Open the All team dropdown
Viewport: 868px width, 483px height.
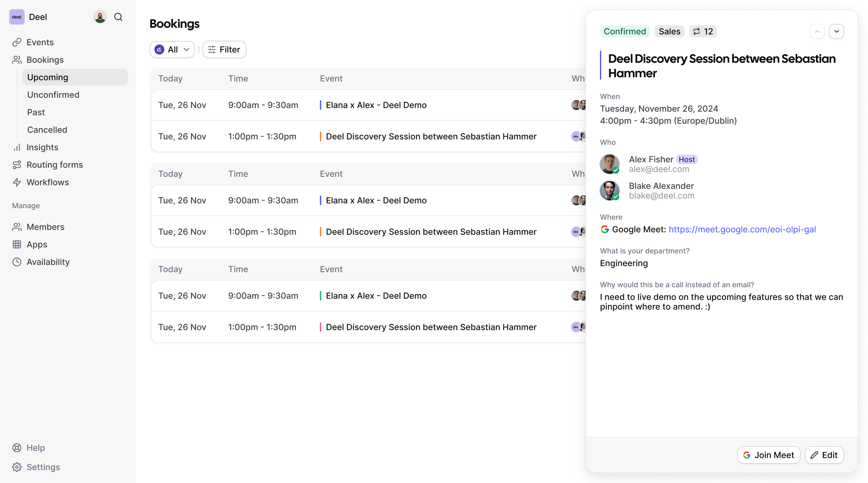[172, 49]
